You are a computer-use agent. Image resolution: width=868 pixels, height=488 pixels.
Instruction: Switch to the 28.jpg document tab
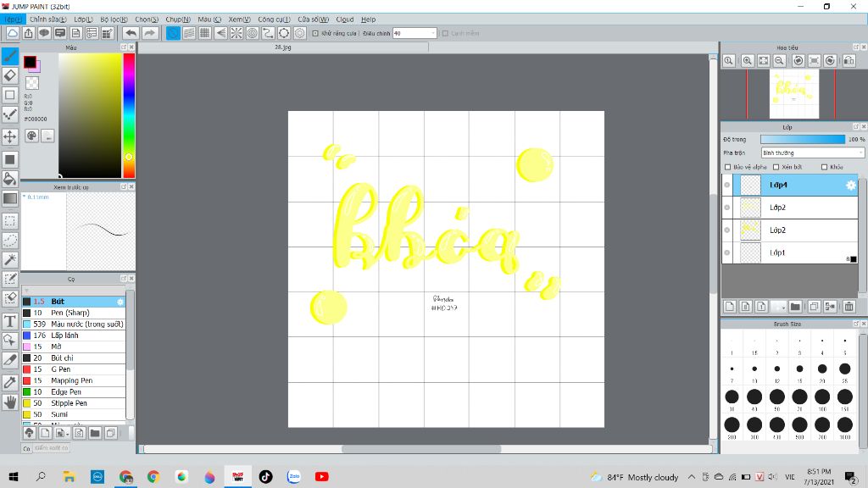click(283, 47)
